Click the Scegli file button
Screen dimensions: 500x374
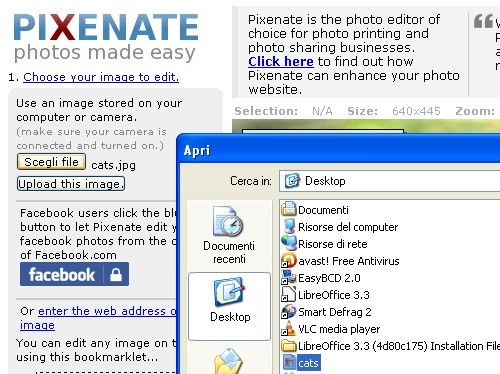coord(51,162)
